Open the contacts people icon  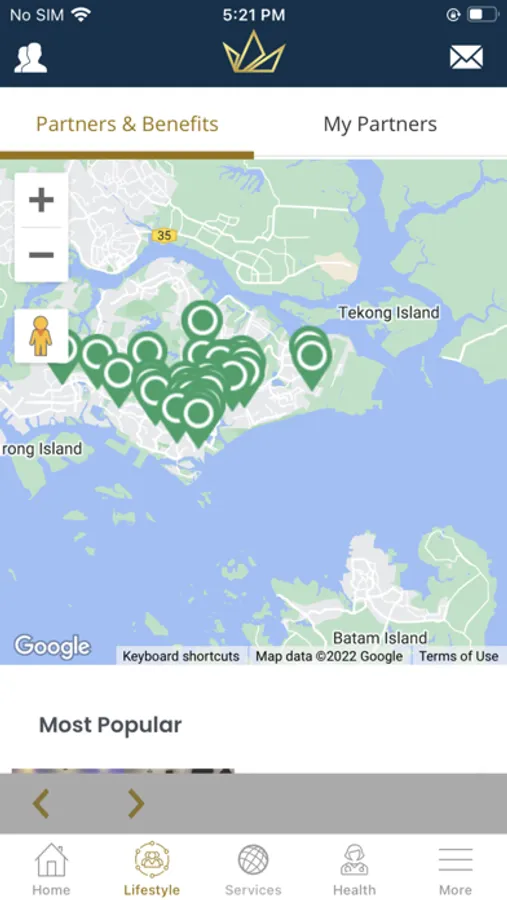[31, 58]
